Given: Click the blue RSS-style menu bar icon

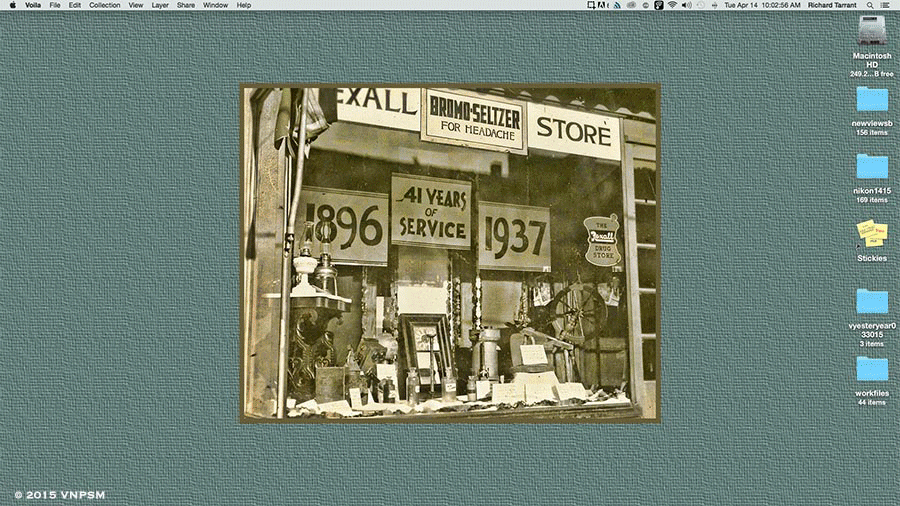Looking at the screenshot, I should click(617, 5).
